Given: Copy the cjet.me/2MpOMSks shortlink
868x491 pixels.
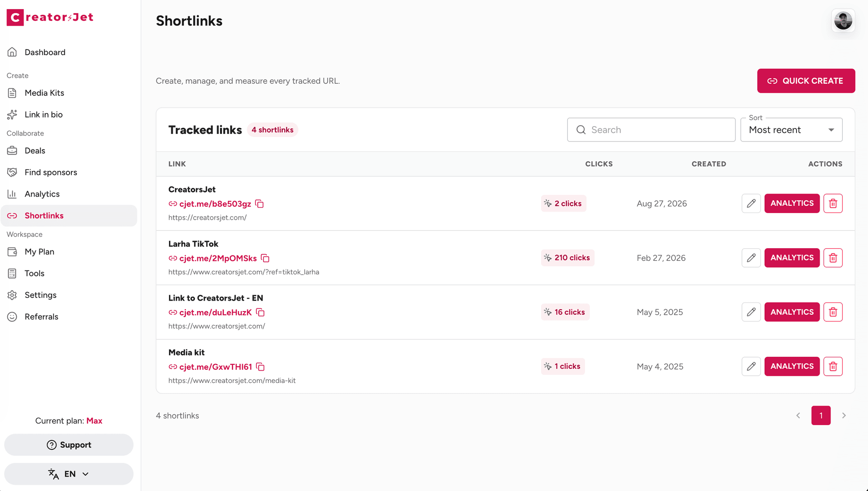Looking at the screenshot, I should pyautogui.click(x=265, y=258).
